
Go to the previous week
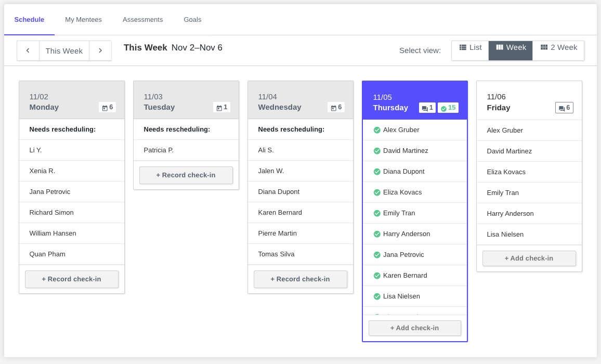(x=28, y=50)
